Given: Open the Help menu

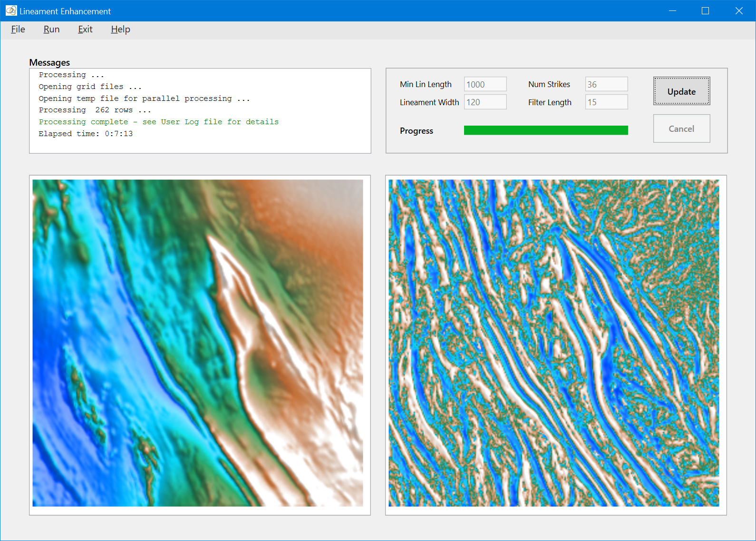Looking at the screenshot, I should pyautogui.click(x=120, y=30).
